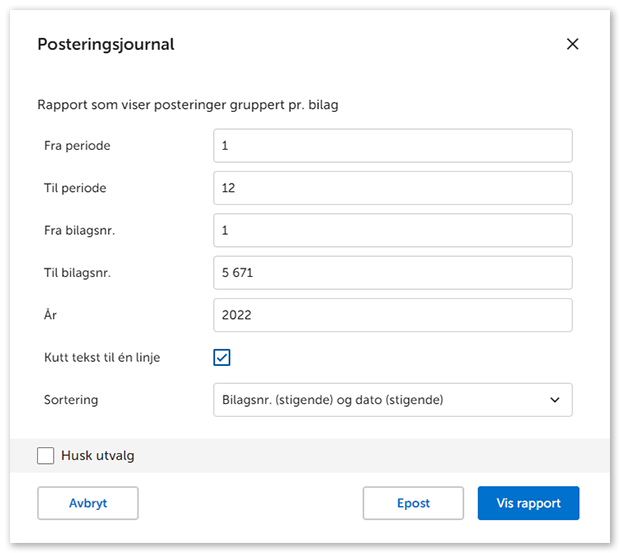Click the Kutt tekst til én linje label
Screen dimensions: 620x553
102,357
